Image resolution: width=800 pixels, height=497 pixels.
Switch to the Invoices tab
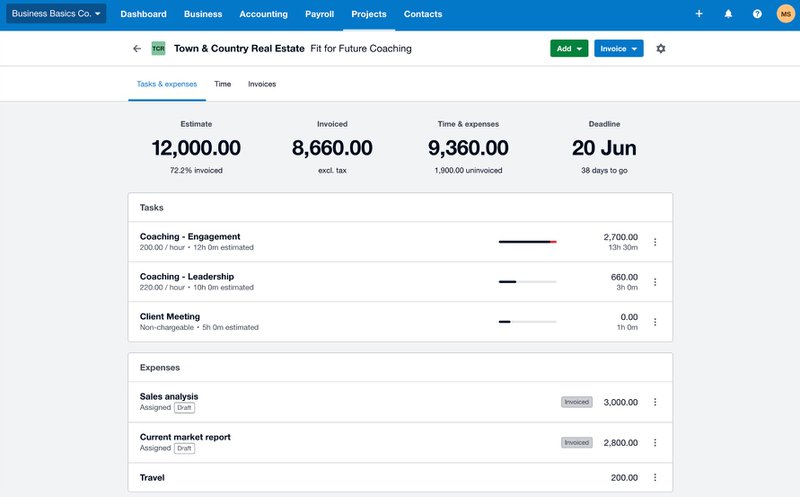pyautogui.click(x=262, y=84)
